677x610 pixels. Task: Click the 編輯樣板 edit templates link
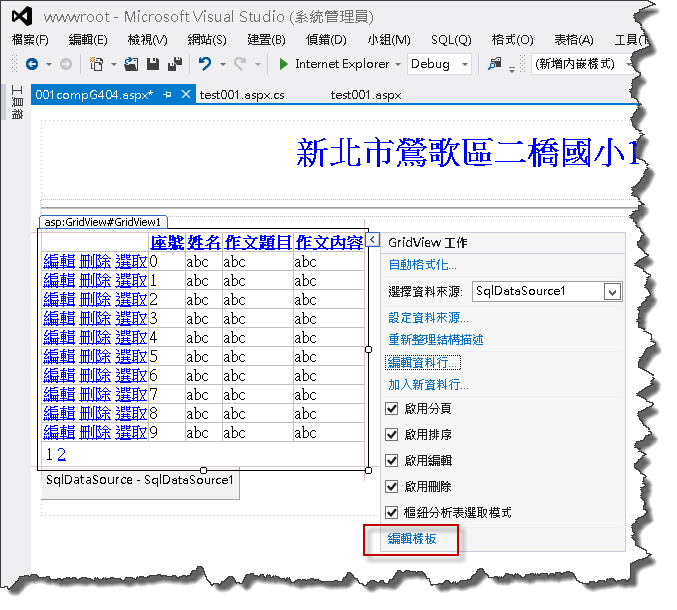coord(412,538)
